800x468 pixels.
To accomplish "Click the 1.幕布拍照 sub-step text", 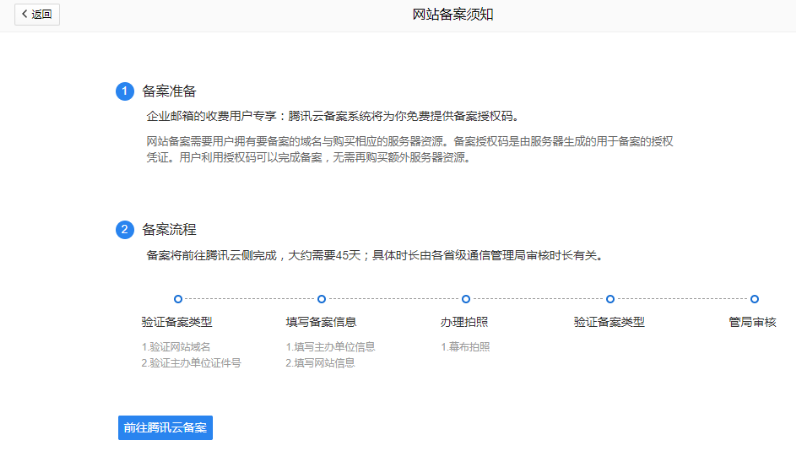I will tap(465, 346).
